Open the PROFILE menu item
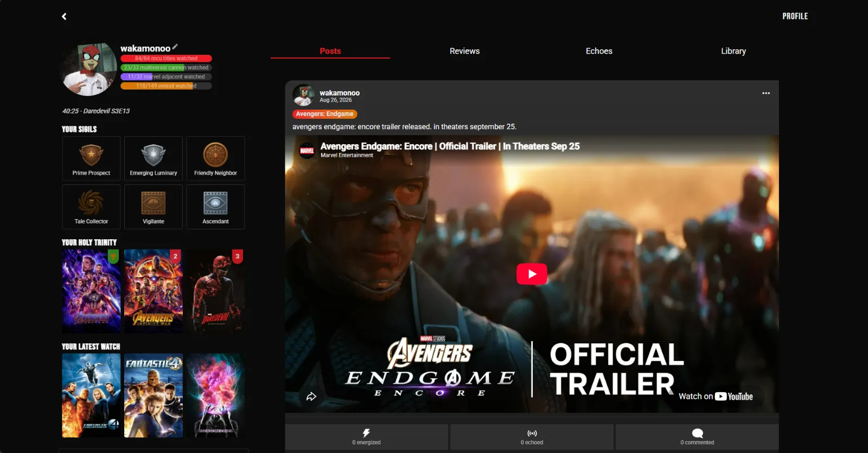868x453 pixels. [x=795, y=16]
